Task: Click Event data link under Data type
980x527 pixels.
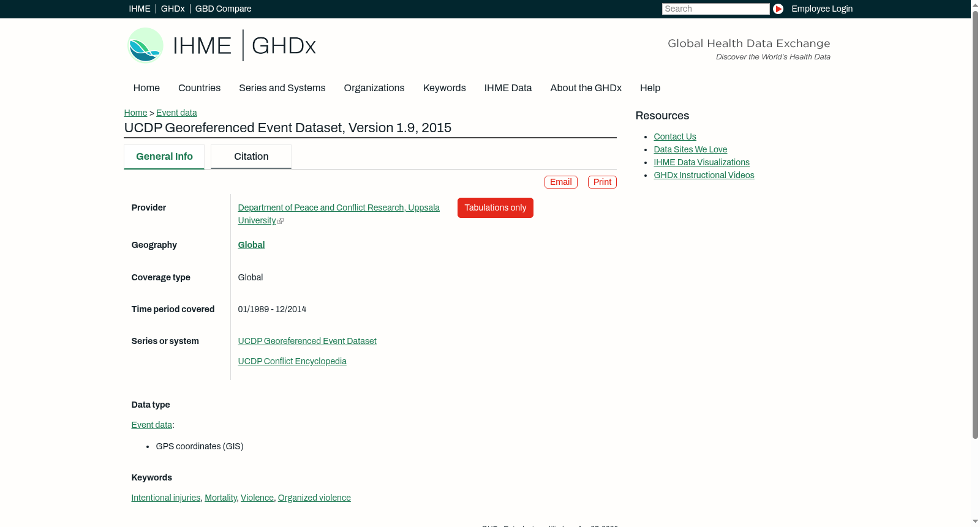Action: coord(151,425)
